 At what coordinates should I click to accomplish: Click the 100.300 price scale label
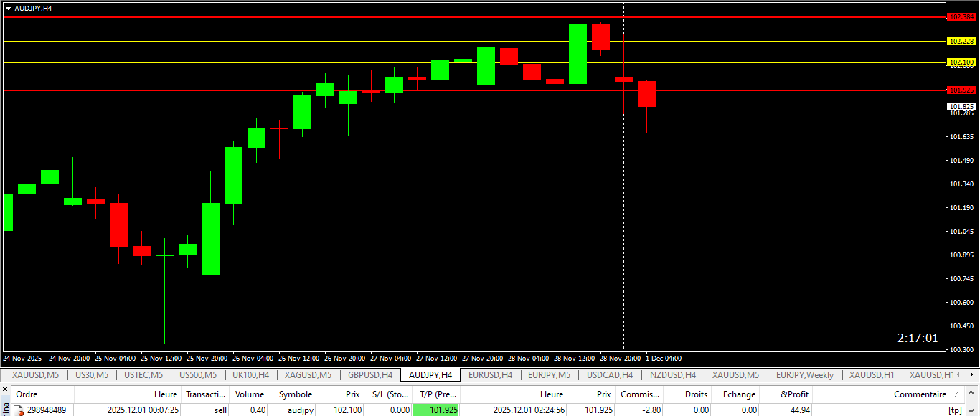click(962, 349)
